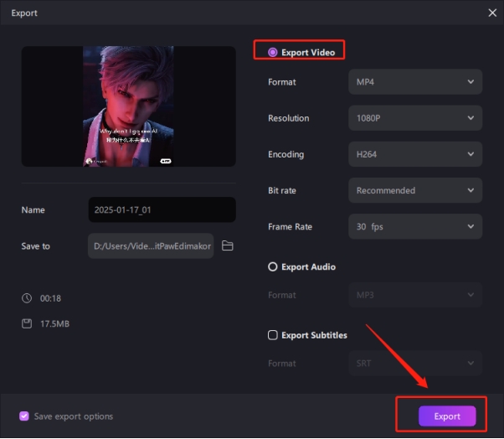Click the file size disk icon
The image size is (504, 439).
point(27,323)
